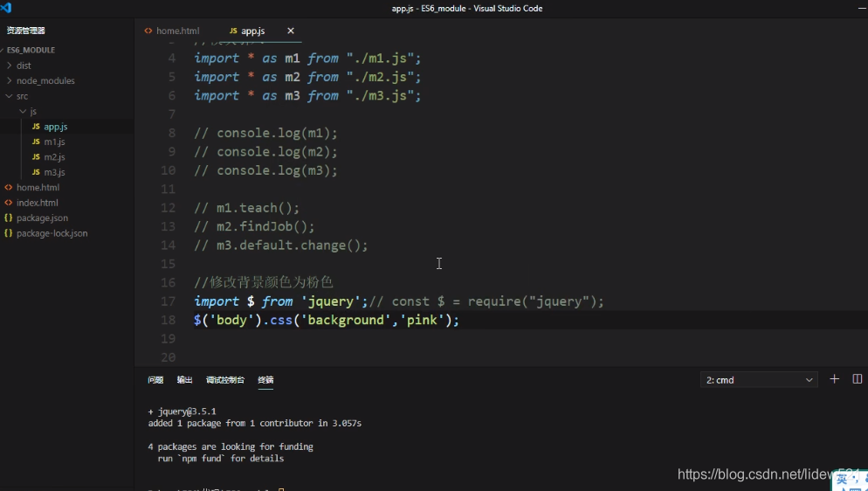Open home.html in the explorer tree
The image size is (868, 491).
38,188
